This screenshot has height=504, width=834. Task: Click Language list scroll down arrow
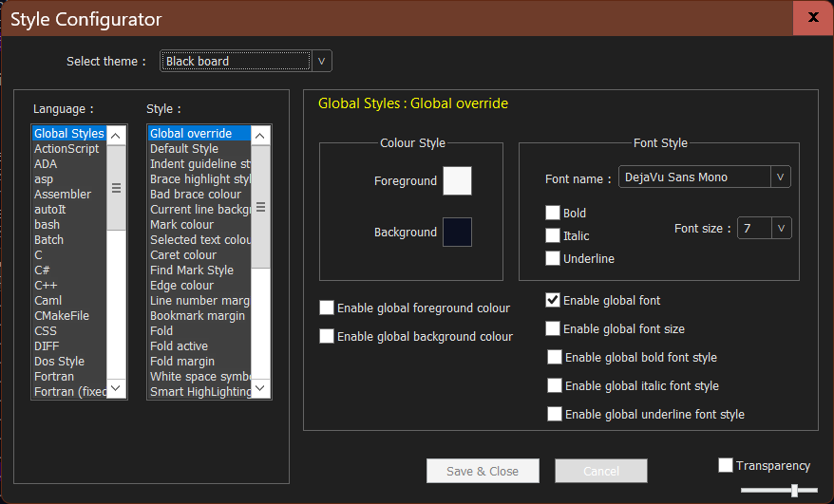(116, 388)
